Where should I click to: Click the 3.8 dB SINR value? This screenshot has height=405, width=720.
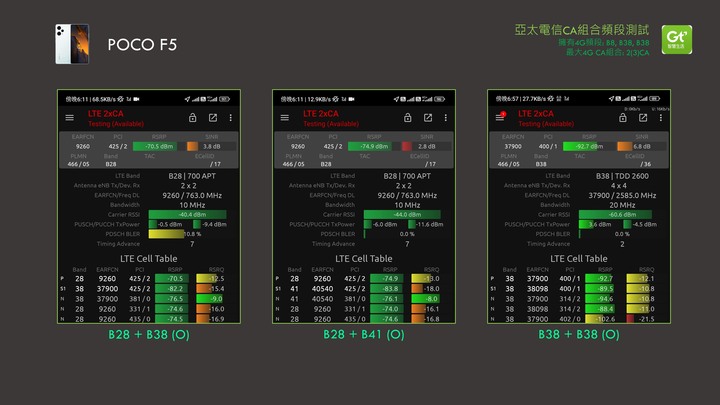(x=212, y=146)
